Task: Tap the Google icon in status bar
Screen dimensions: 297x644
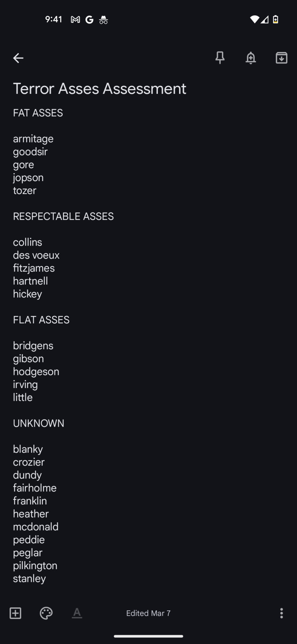Action: 89,20
